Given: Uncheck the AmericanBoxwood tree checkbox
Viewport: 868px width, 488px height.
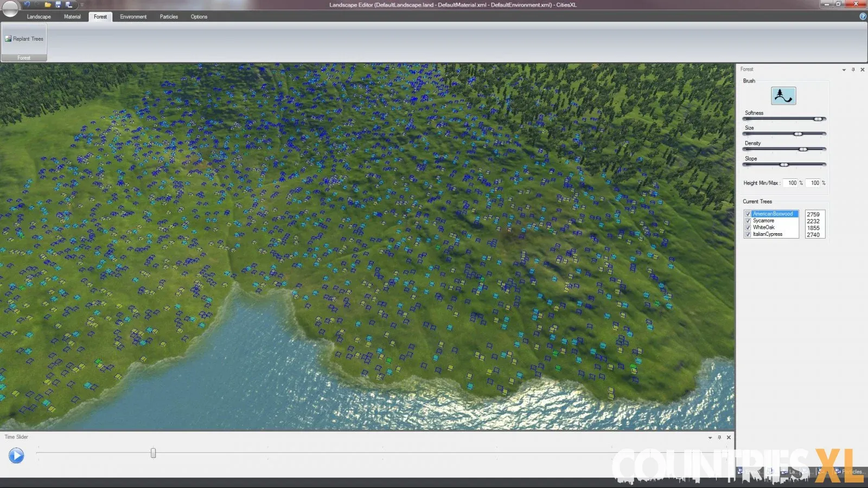Looking at the screenshot, I should (x=748, y=214).
